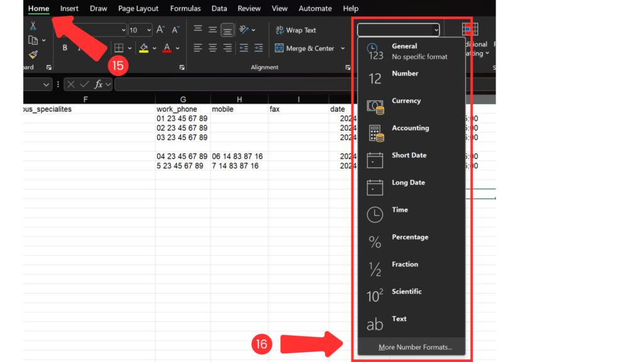The height and width of the screenshot is (362, 644).
Task: Click the Cut scissors icon
Action: pyautogui.click(x=33, y=26)
